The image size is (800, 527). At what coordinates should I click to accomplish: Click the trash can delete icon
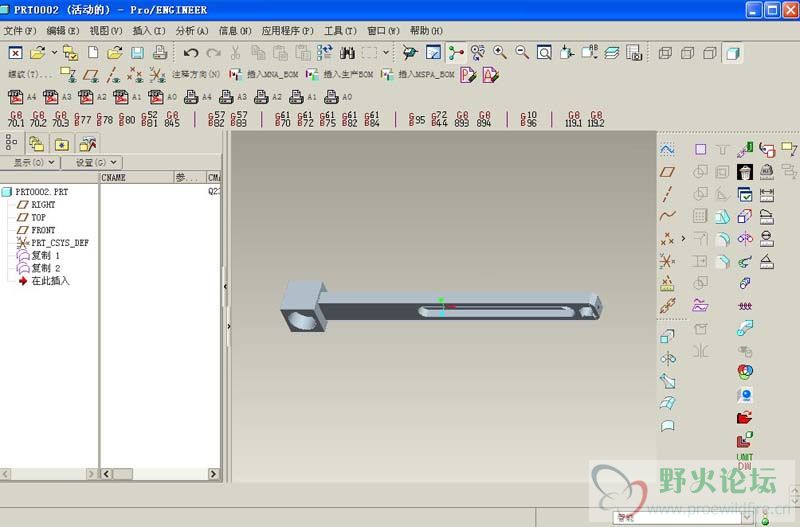(x=745, y=172)
